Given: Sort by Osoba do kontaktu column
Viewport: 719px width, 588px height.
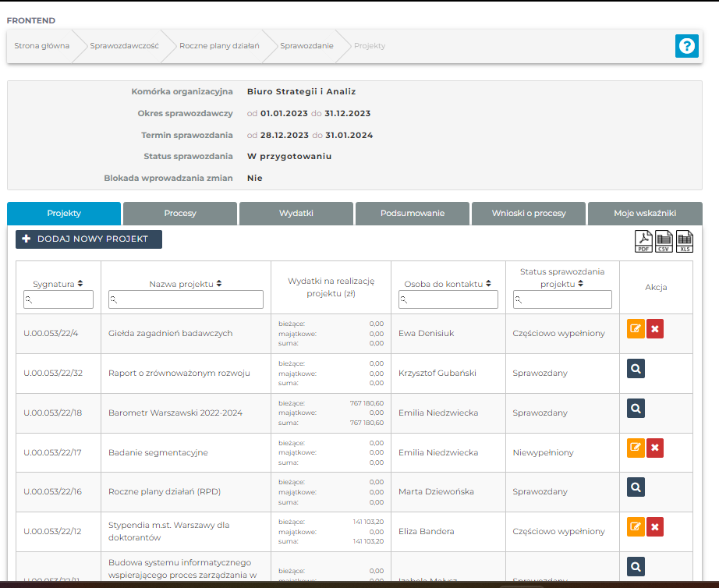Looking at the screenshot, I should (448, 284).
